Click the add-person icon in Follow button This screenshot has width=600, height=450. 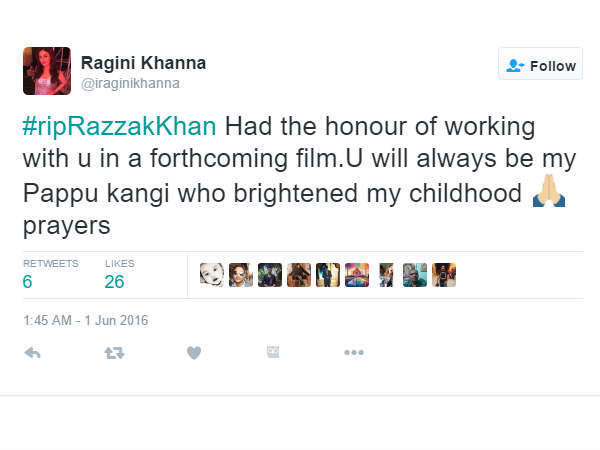[516, 65]
